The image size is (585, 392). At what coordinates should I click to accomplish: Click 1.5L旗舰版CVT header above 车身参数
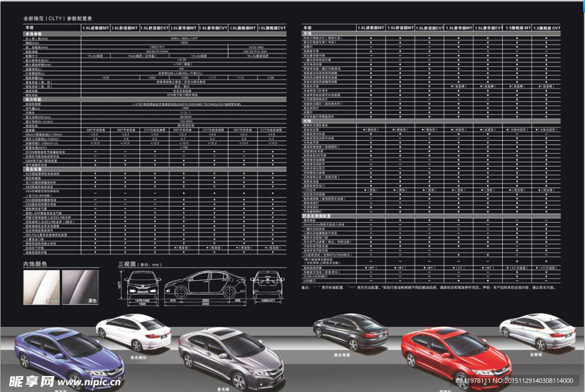272,28
